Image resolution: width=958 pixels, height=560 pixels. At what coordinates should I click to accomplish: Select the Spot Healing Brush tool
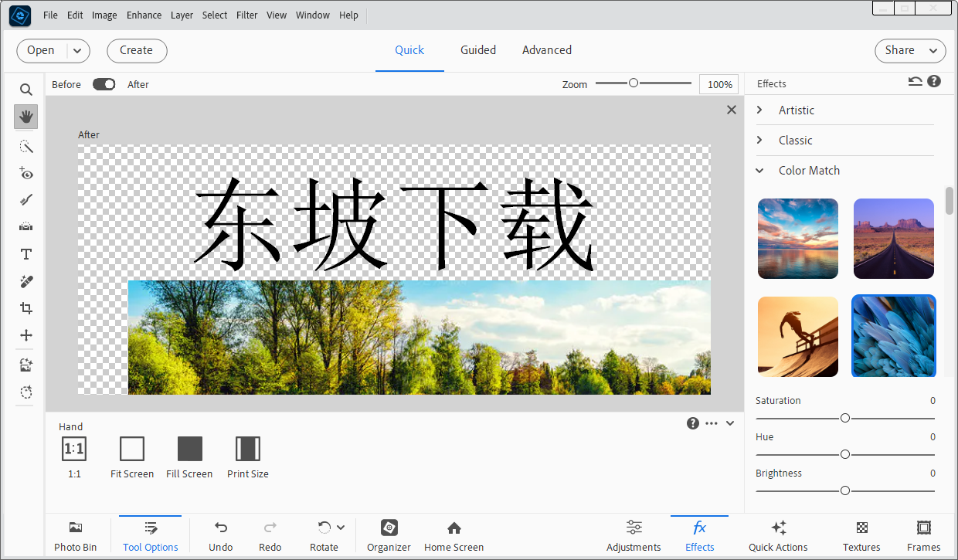(x=25, y=280)
